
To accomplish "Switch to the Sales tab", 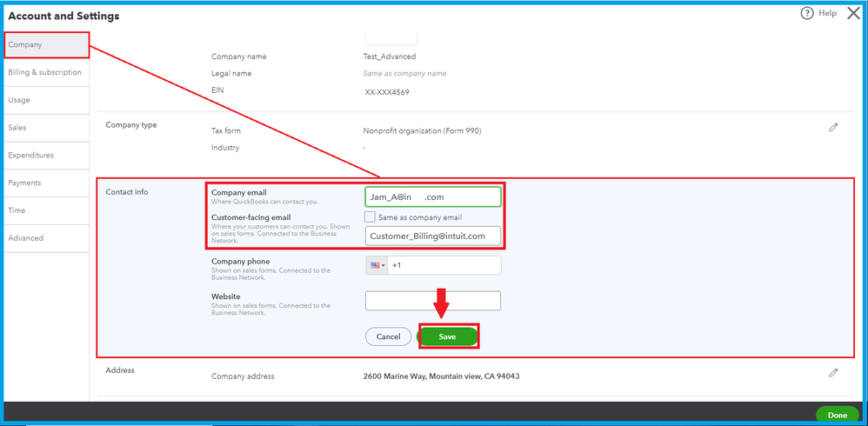I will (x=46, y=128).
